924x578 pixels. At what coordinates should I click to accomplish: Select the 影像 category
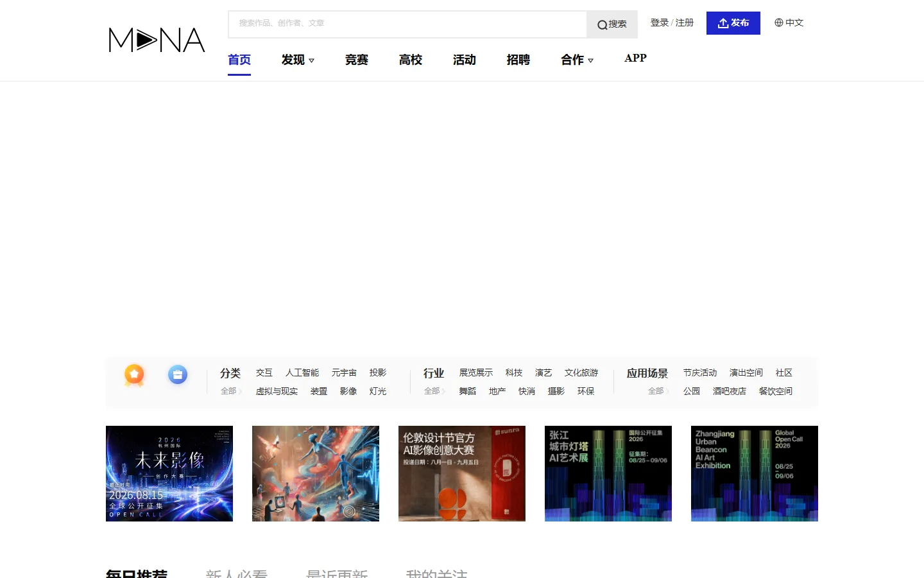[348, 391]
